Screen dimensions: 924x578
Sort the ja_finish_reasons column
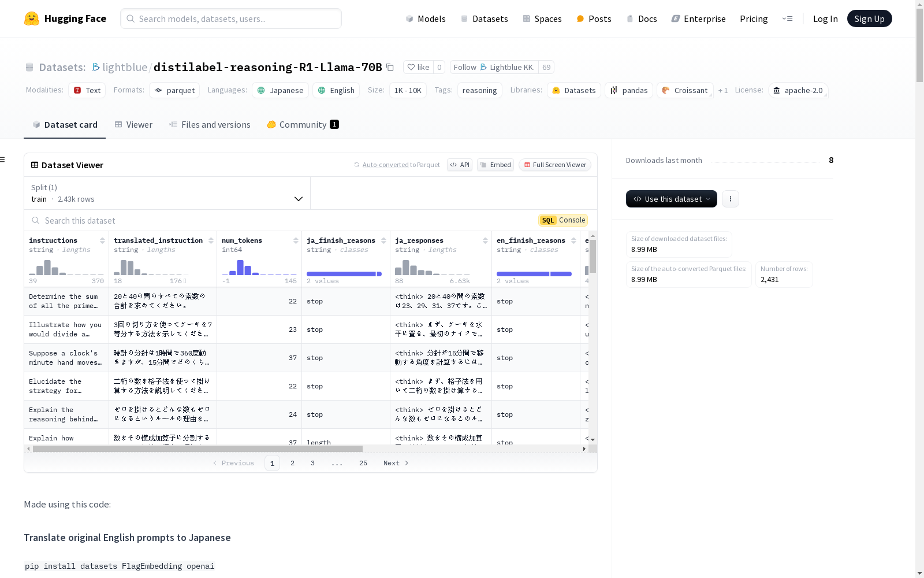click(x=383, y=240)
